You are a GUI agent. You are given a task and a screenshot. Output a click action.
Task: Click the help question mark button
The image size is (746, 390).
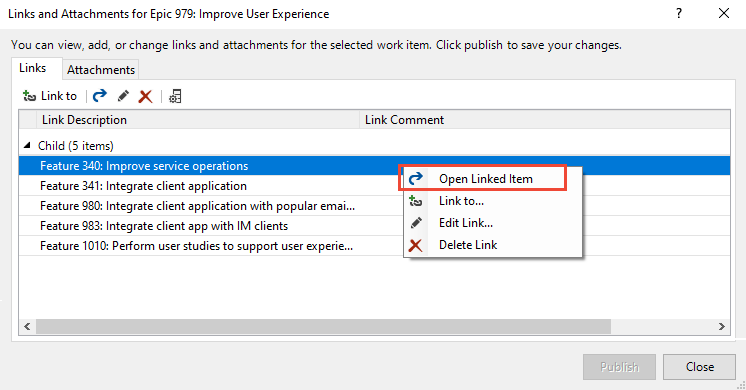(679, 13)
